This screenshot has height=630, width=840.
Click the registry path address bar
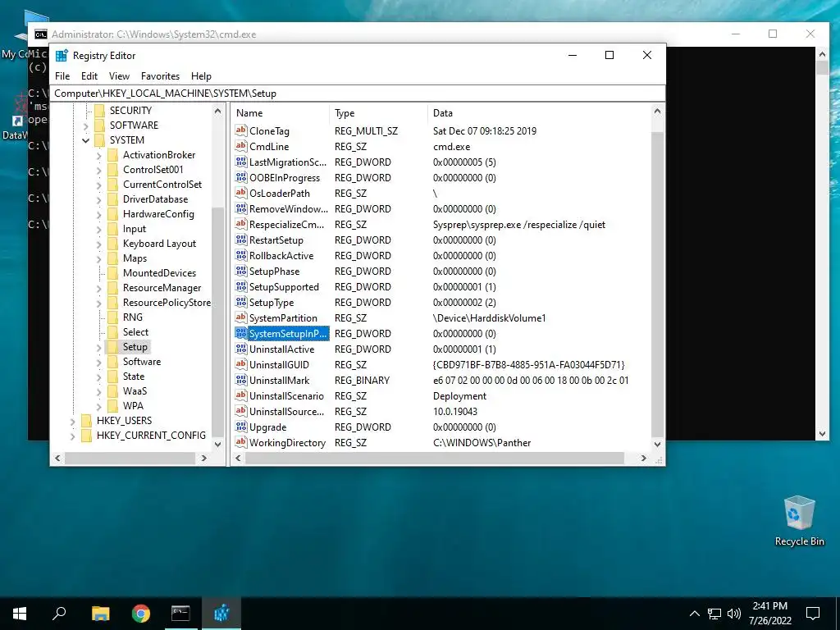point(358,94)
